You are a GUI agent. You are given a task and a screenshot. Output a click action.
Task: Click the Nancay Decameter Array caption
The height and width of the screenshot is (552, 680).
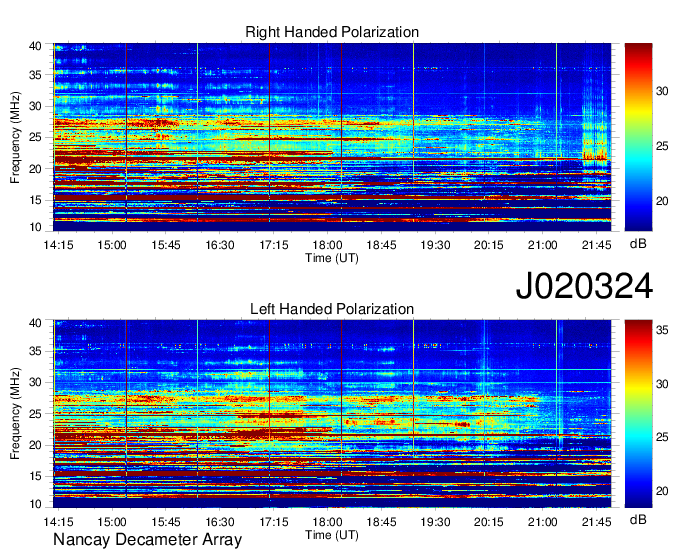(x=147, y=540)
